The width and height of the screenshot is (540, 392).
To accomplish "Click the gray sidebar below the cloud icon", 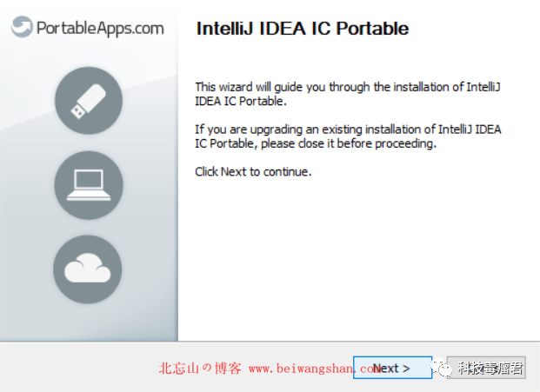I will click(x=89, y=320).
